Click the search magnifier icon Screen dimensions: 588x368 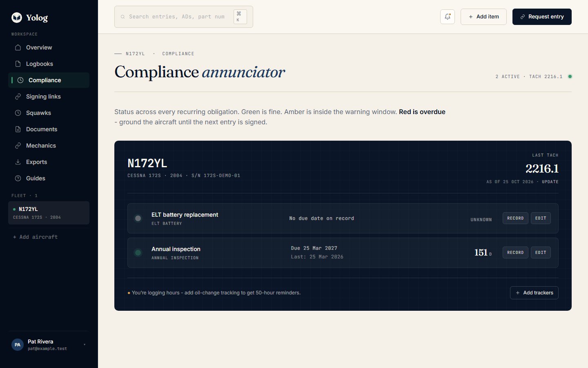(x=122, y=17)
